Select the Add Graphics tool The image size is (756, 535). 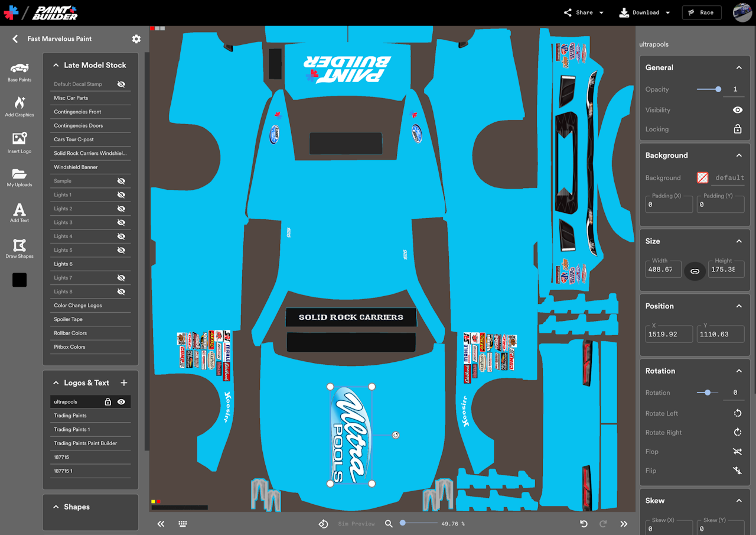coord(19,106)
